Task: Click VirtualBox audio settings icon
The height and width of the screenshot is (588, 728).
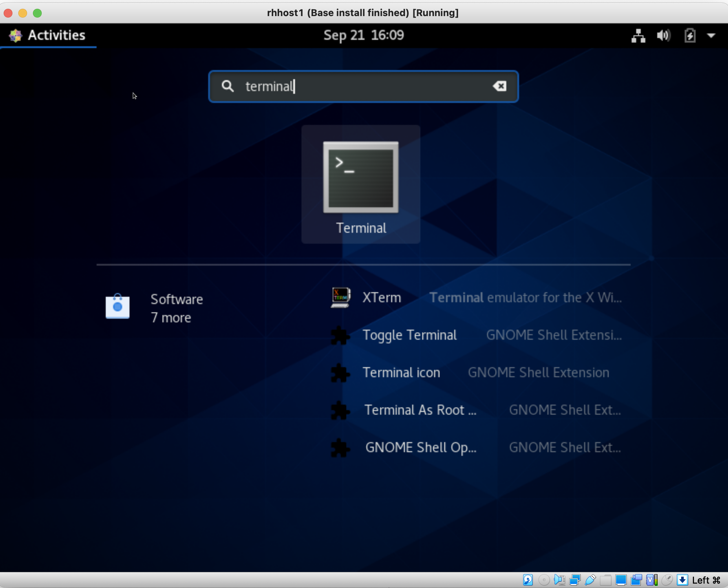Action: (x=559, y=580)
